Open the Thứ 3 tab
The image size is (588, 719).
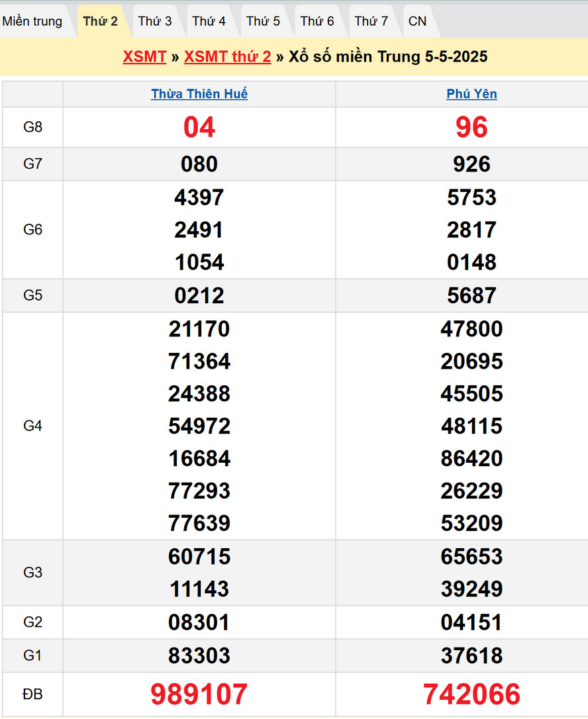[x=155, y=21]
